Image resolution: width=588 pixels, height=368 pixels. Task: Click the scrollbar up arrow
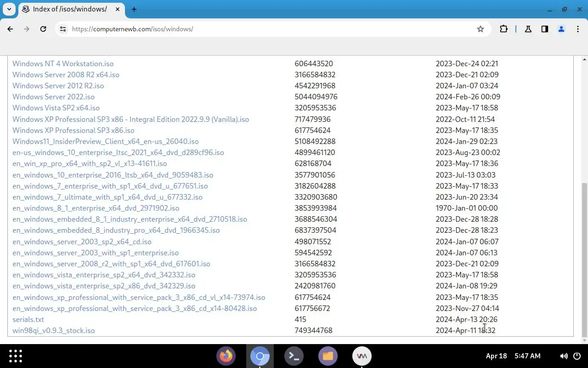584,59
